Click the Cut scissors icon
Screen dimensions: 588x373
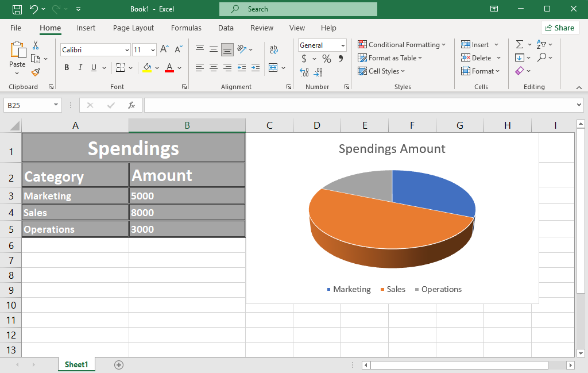(36, 45)
